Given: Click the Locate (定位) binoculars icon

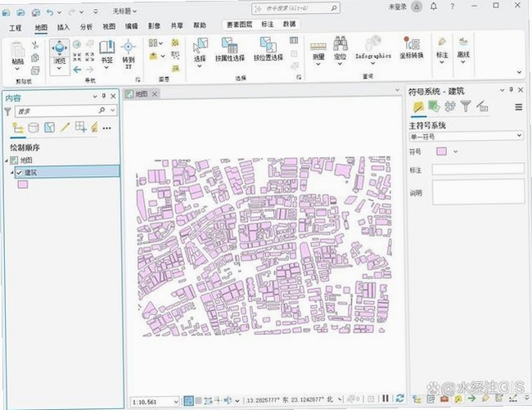Looking at the screenshot, I should click(340, 43).
